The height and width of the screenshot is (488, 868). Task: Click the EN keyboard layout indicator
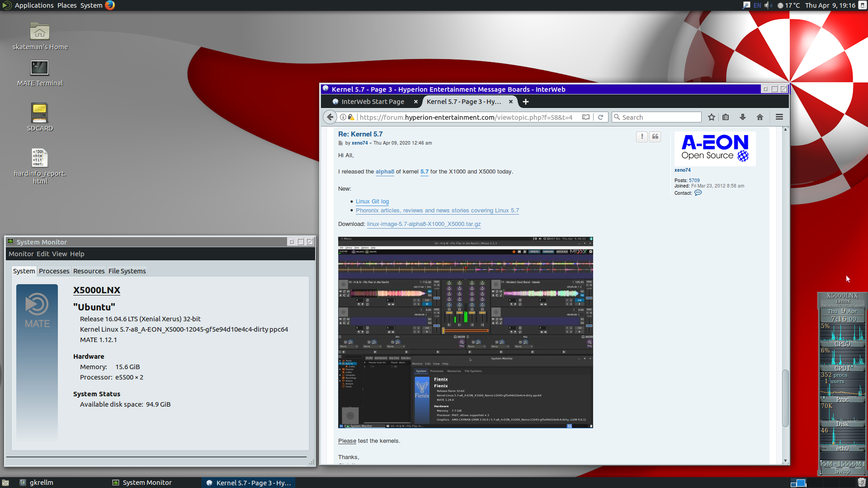point(757,5)
